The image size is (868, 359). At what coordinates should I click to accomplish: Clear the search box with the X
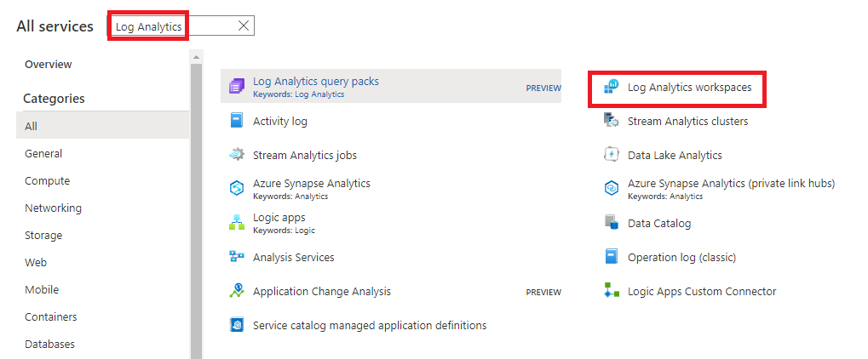tap(243, 26)
